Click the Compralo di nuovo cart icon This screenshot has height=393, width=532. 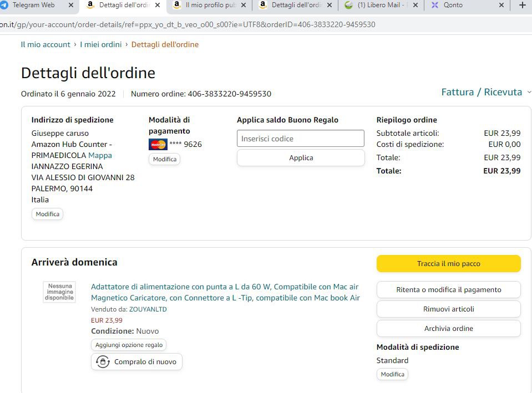click(x=103, y=362)
